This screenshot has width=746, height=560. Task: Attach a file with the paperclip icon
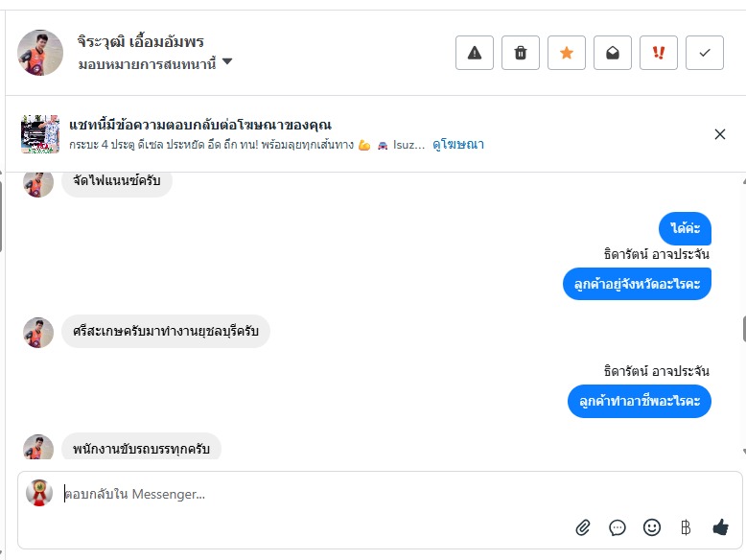tap(583, 526)
